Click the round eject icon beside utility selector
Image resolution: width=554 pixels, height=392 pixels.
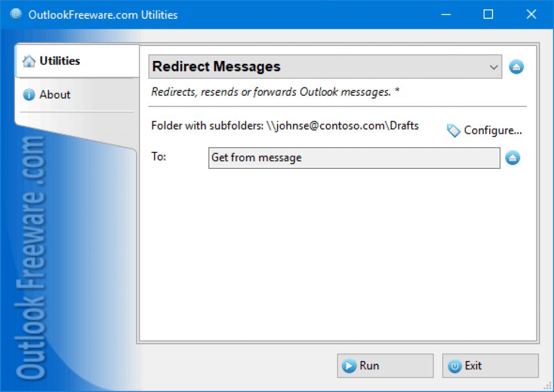[x=516, y=66]
